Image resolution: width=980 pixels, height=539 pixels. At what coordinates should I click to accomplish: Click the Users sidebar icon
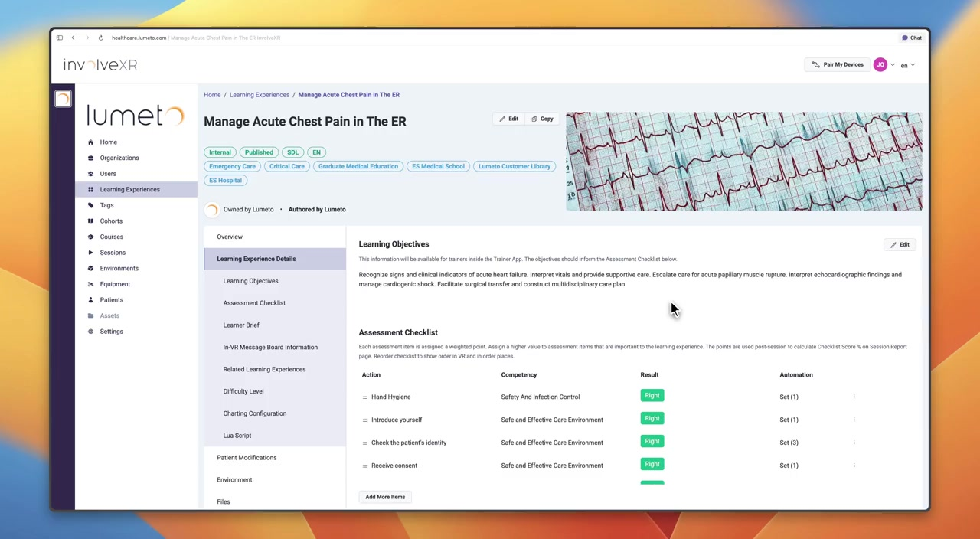point(90,174)
